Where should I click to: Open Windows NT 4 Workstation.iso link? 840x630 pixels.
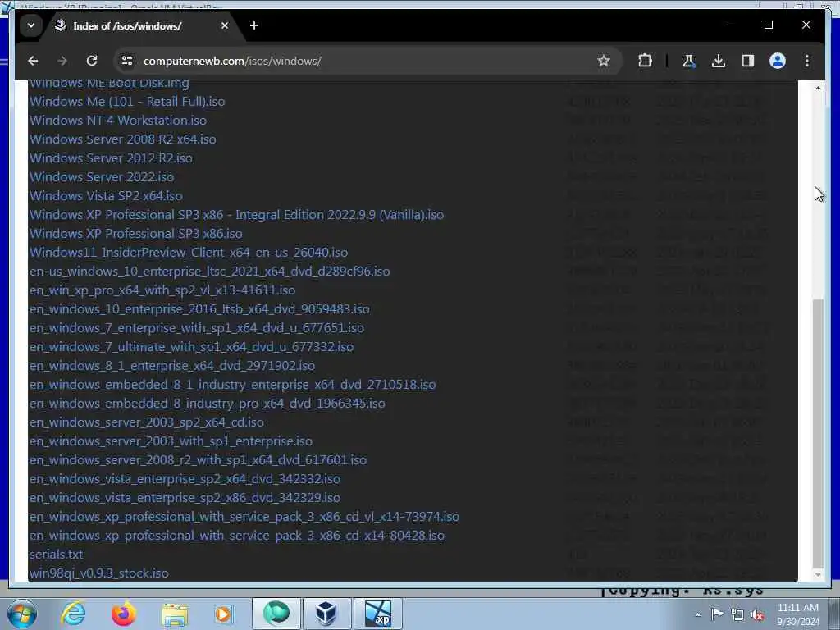click(x=118, y=120)
